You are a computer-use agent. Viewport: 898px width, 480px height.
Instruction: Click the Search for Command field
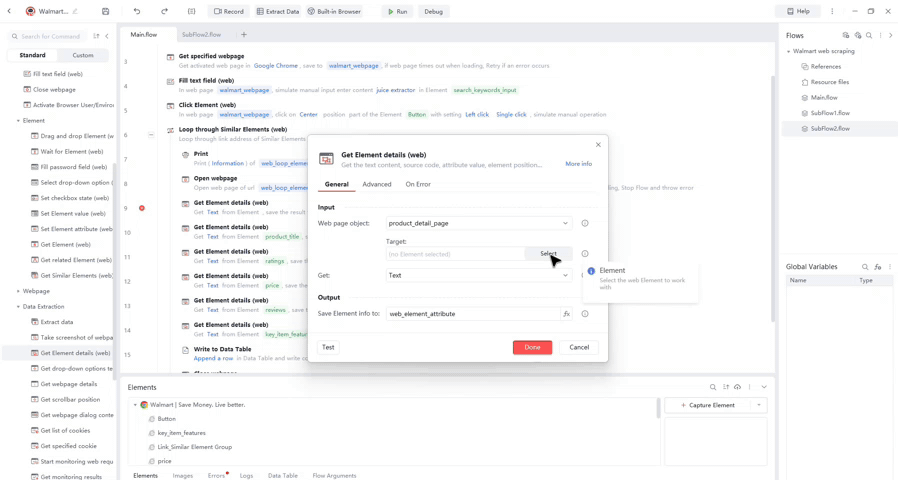point(47,36)
